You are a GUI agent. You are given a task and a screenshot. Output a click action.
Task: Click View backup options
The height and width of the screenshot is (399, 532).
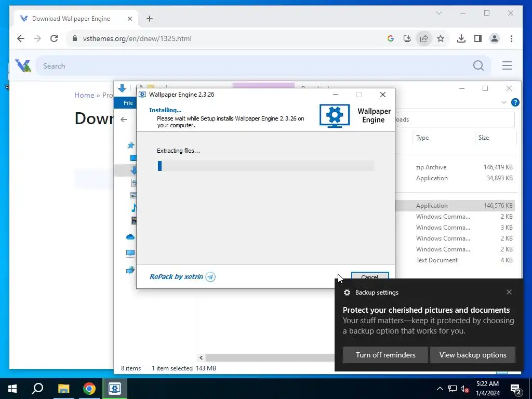[x=473, y=355]
